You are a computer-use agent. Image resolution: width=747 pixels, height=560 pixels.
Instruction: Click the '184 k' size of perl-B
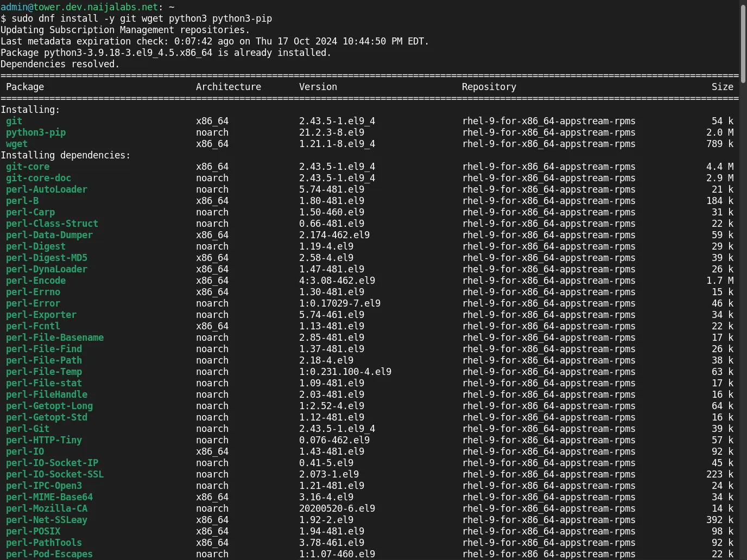[x=720, y=201]
